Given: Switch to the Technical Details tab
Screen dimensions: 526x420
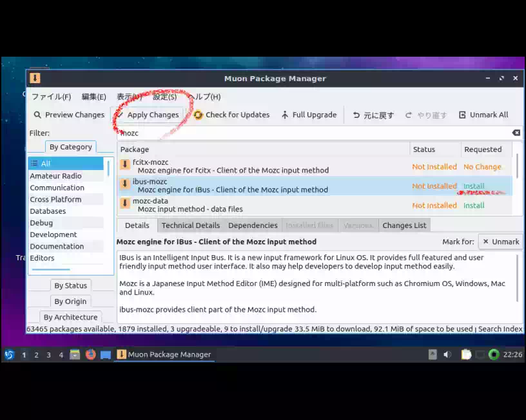Looking at the screenshot, I should [191, 225].
